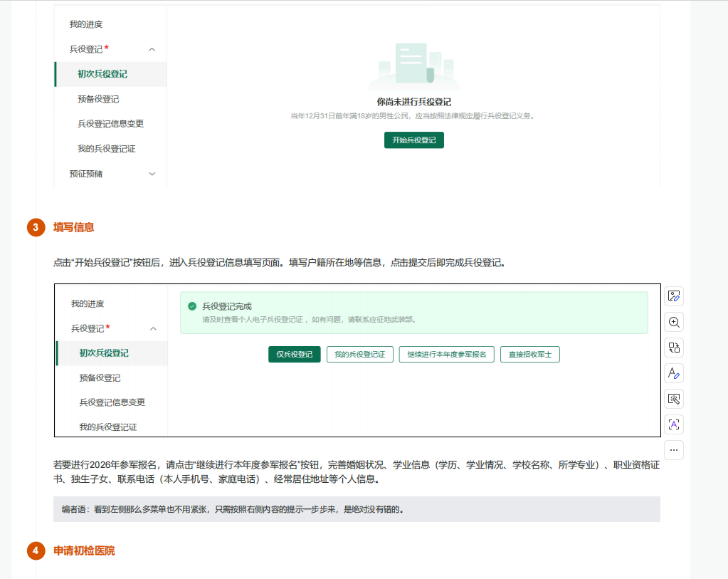Collapse the 兵役登记 section in upper sidebar

152,49
